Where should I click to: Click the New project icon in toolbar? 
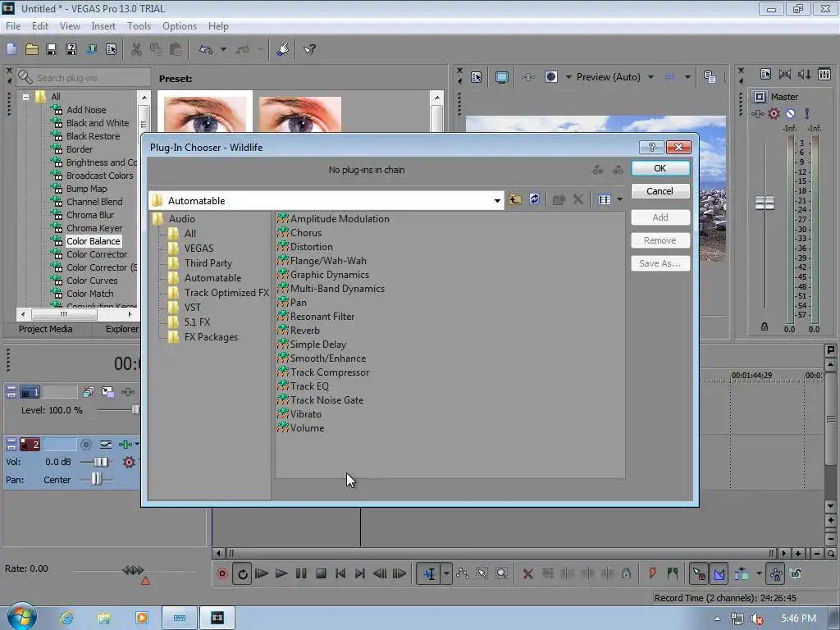11,49
